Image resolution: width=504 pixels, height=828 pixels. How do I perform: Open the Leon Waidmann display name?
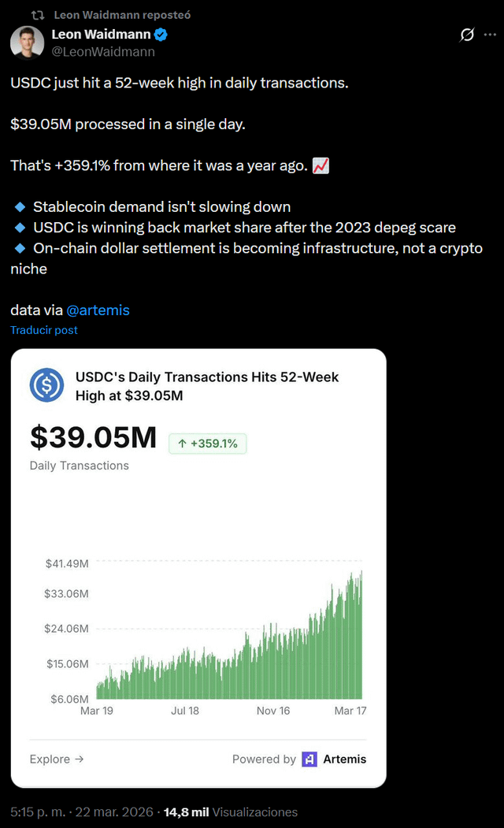101,35
